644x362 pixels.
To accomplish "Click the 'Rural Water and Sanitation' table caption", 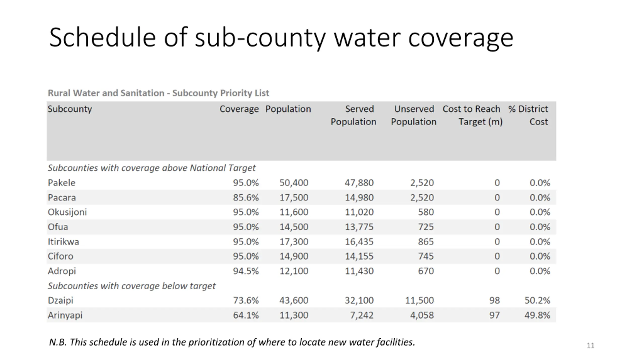I will coord(158,93).
